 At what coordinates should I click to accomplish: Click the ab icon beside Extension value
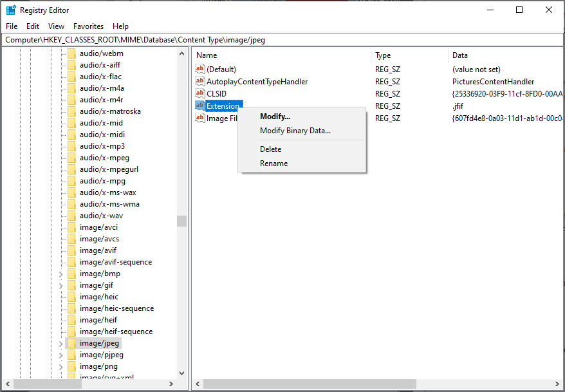pos(199,106)
